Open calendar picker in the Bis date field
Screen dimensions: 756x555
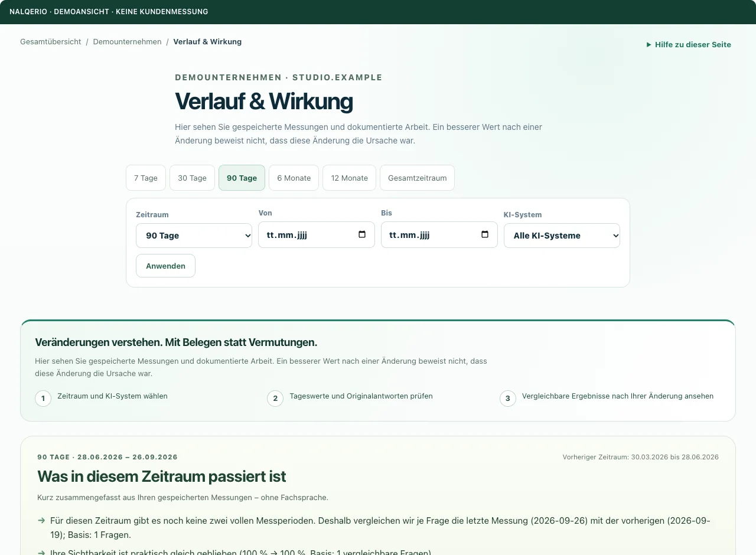coord(485,234)
